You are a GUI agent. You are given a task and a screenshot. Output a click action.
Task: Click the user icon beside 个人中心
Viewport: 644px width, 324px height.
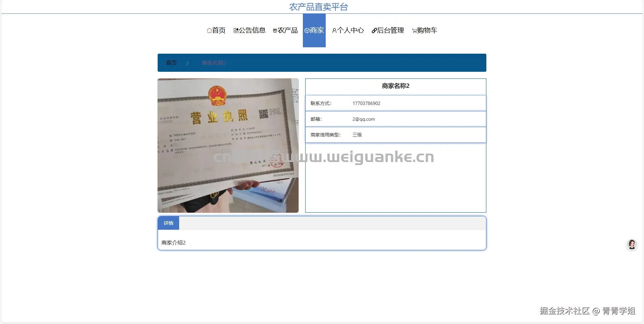[x=334, y=31]
